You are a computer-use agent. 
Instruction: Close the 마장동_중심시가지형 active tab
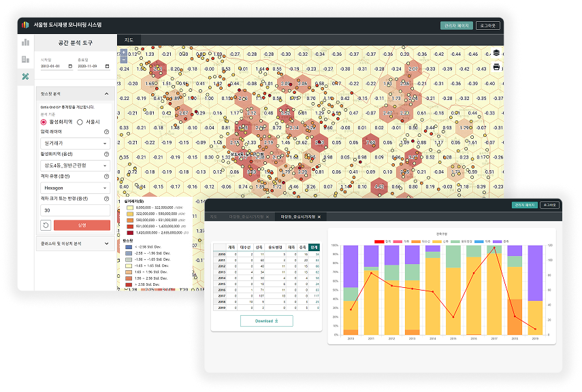tap(319, 216)
